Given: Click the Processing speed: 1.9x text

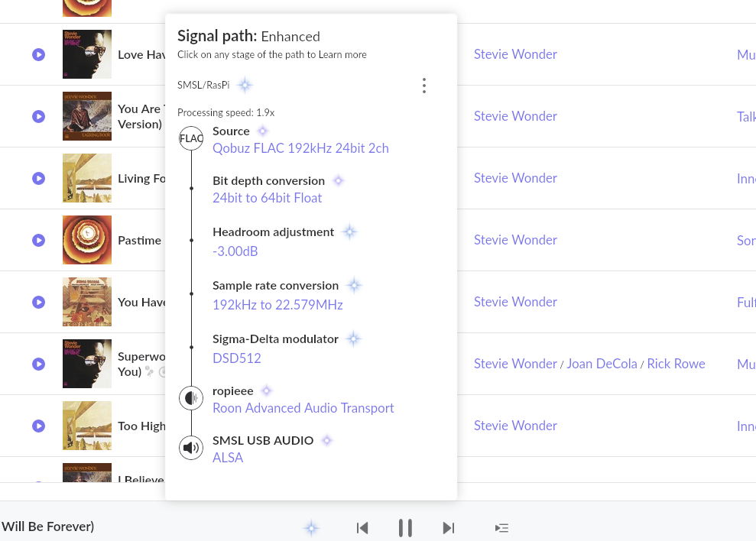Looking at the screenshot, I should point(226,112).
